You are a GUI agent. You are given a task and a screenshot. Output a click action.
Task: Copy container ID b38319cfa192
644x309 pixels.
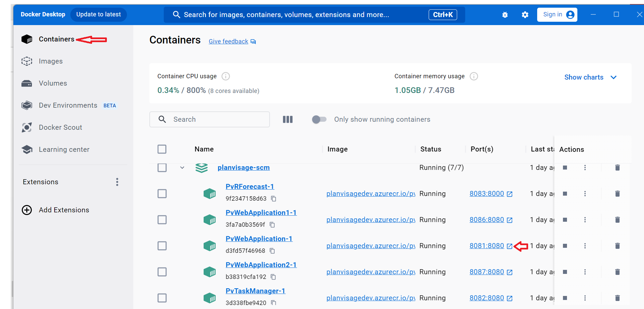coord(273,277)
